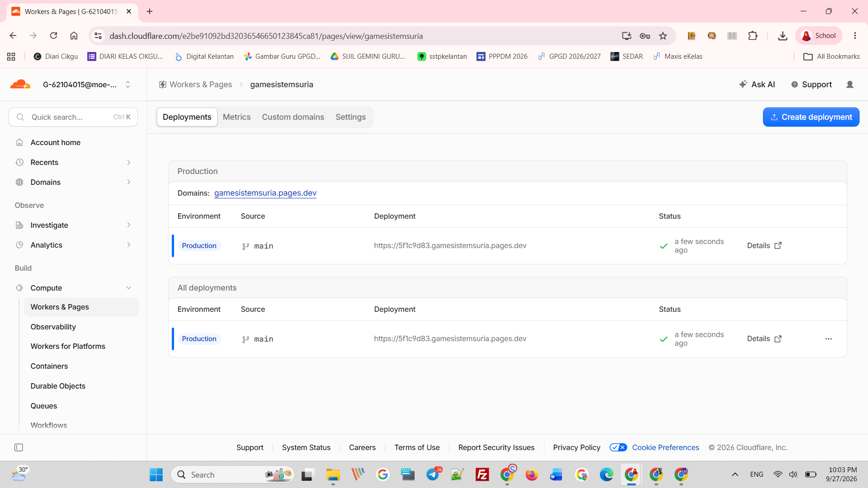Open the ellipsis menu in All deployments row
The height and width of the screenshot is (488, 868).
tap(828, 339)
